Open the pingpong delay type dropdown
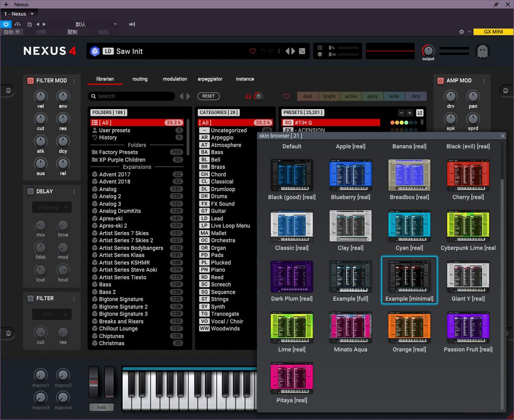The image size is (514, 420). click(x=52, y=207)
